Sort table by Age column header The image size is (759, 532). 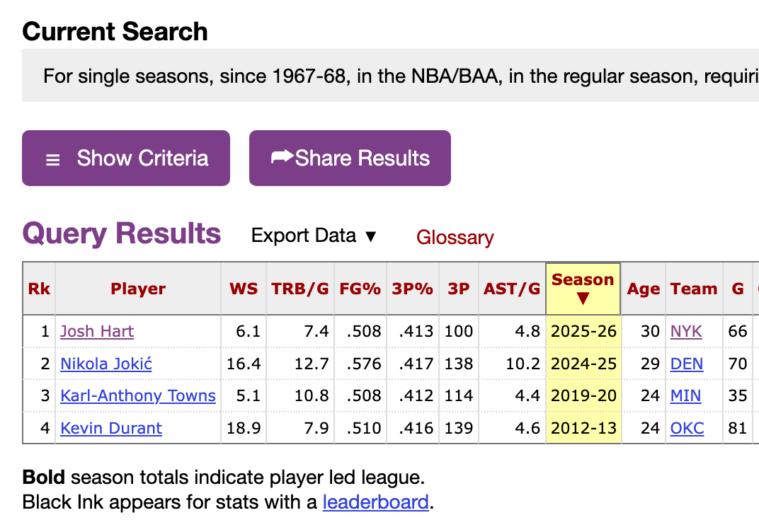point(644,289)
